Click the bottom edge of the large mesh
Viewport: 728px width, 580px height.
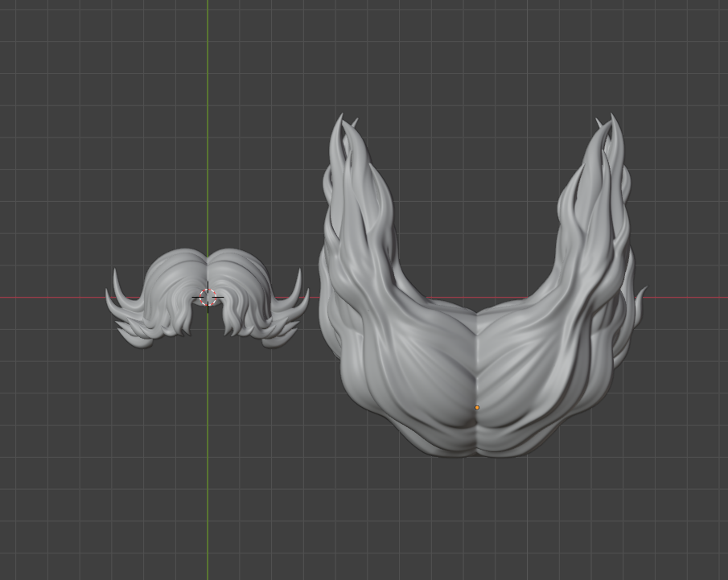[475, 455]
